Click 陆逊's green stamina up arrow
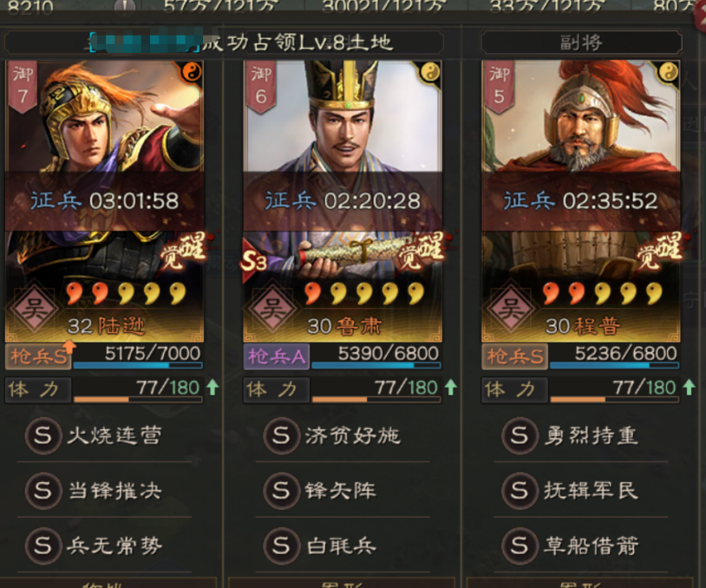 [x=212, y=387]
